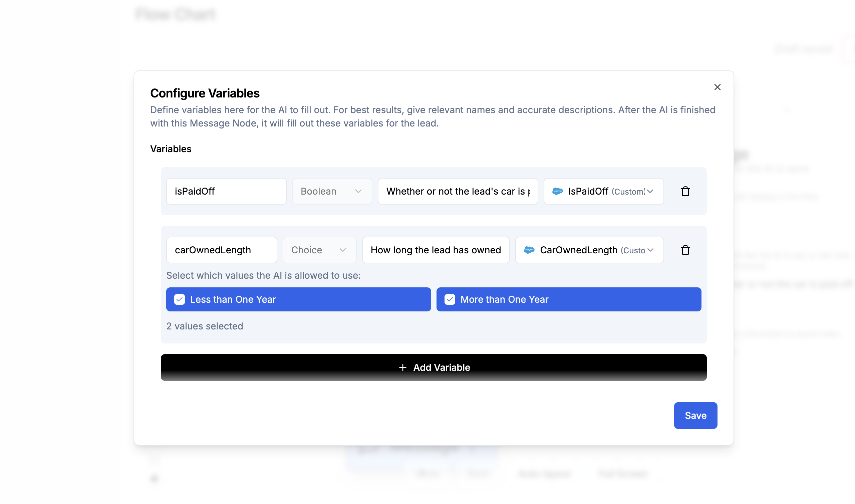Click the Salesforce icon beside IsPaidOff
Screen dimensions: 855x504
click(x=557, y=191)
